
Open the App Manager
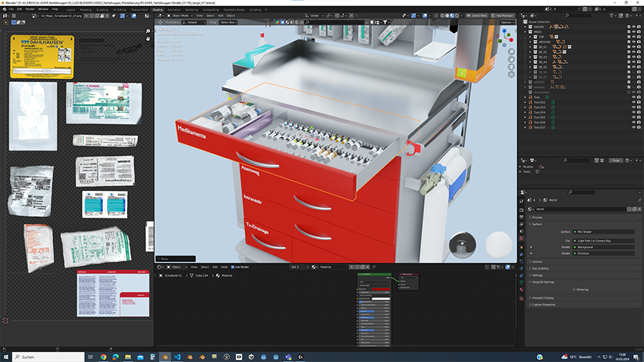tap(504, 15)
